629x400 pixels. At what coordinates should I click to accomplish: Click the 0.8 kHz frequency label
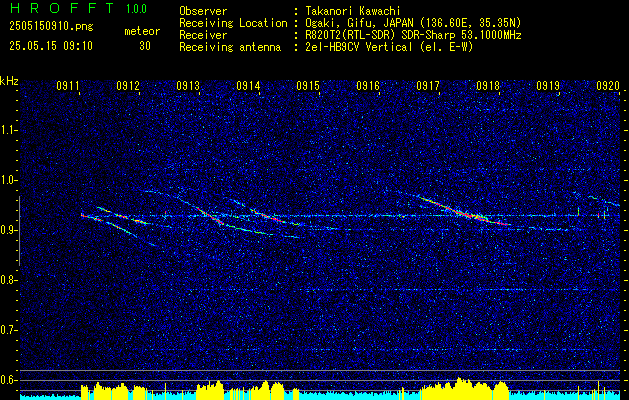[9, 280]
